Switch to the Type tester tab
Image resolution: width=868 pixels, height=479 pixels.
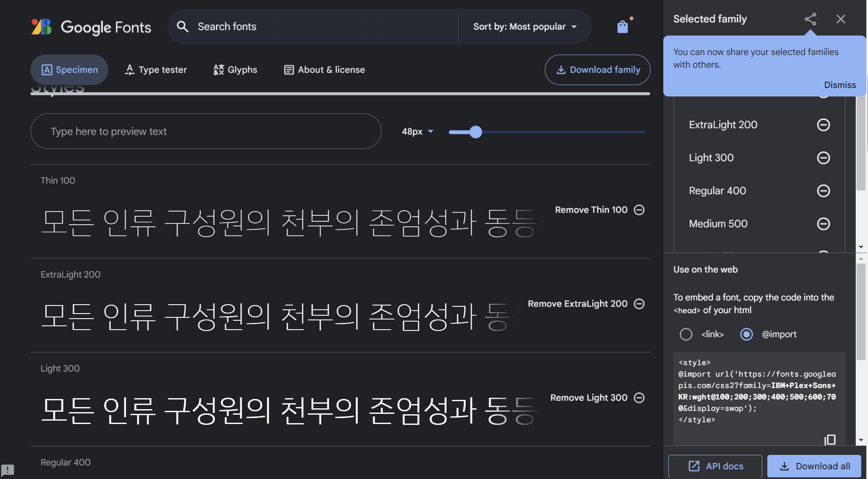(156, 69)
